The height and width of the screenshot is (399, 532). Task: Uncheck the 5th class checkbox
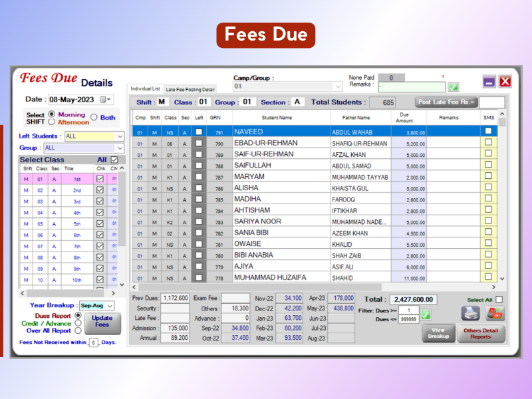pyautogui.click(x=100, y=223)
